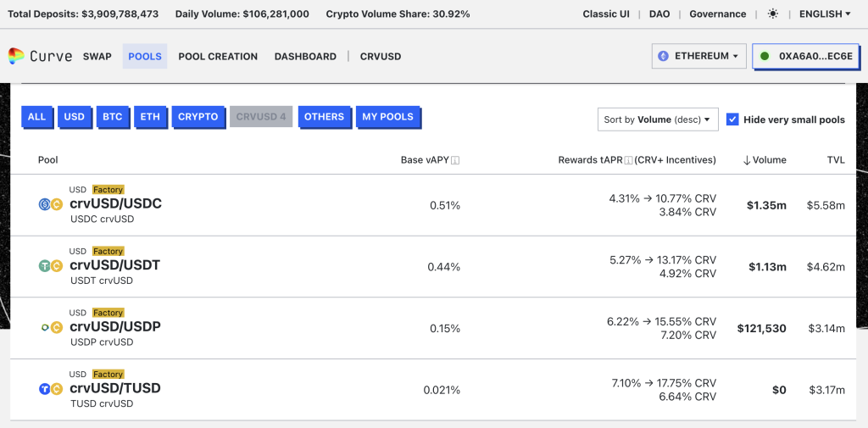Open the Governance link
Screen dimensions: 868x428
tap(717, 14)
